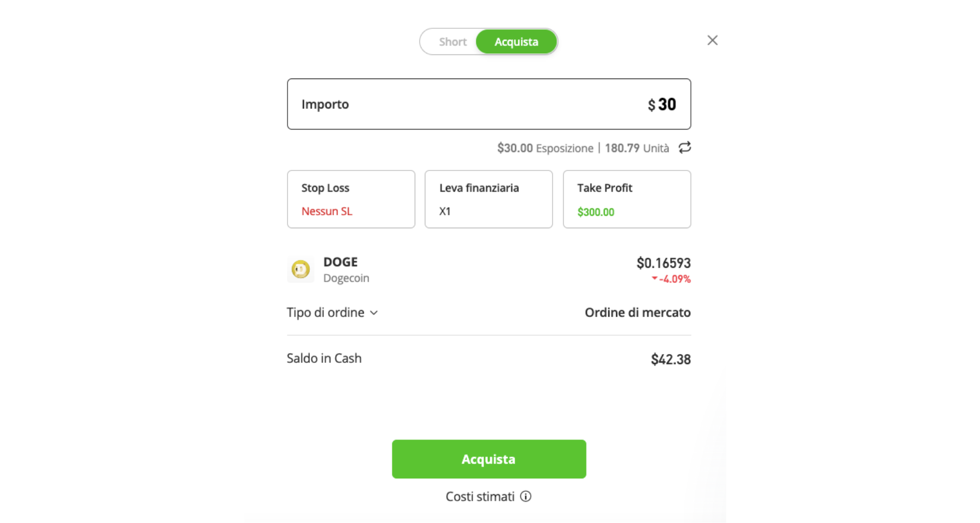Click the chevron next to Tipo di ordine
Image resolution: width=980 pixels, height=523 pixels.
pyautogui.click(x=373, y=313)
